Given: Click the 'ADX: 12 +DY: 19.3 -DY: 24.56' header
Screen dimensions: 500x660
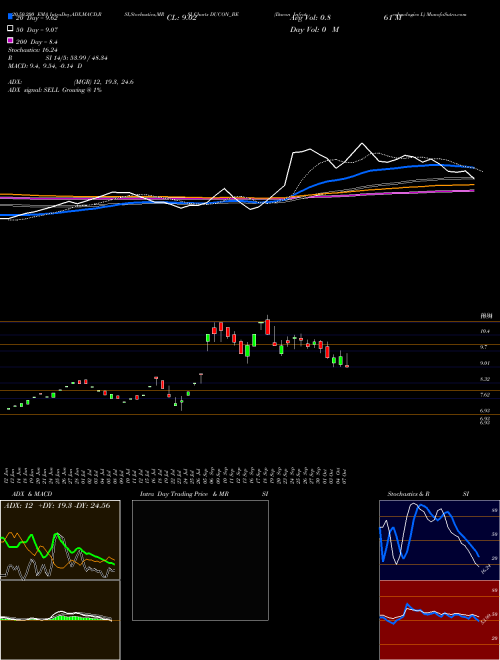Looking at the screenshot, I should click(x=57, y=506).
